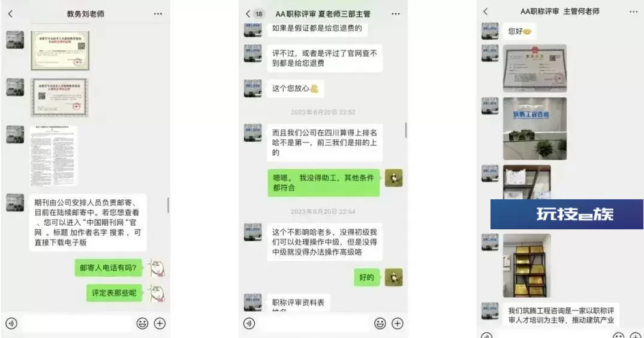Viewport: 644px width, 338px height.
Task: Open the 筑腾工程咨询 office photo
Action: (x=535, y=128)
